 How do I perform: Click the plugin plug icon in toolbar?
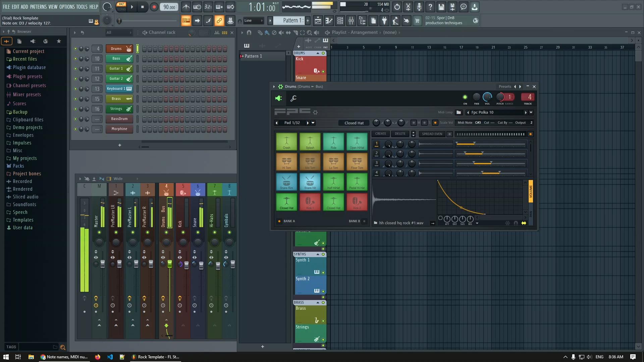[x=384, y=21]
